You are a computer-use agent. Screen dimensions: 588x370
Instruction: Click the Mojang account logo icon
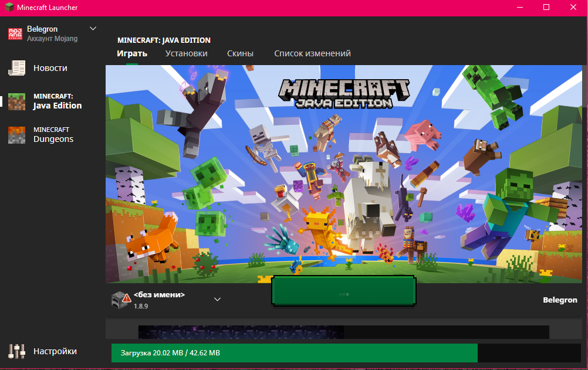pos(15,33)
